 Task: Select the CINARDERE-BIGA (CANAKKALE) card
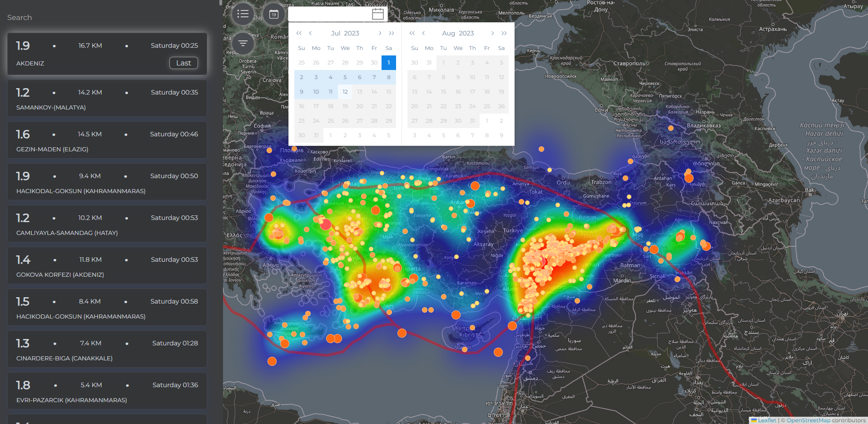107,349
